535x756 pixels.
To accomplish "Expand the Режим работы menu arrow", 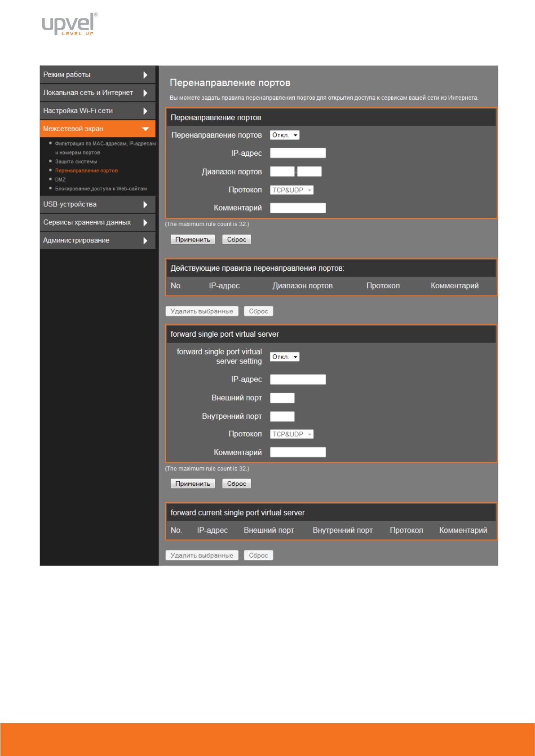I will pos(145,75).
